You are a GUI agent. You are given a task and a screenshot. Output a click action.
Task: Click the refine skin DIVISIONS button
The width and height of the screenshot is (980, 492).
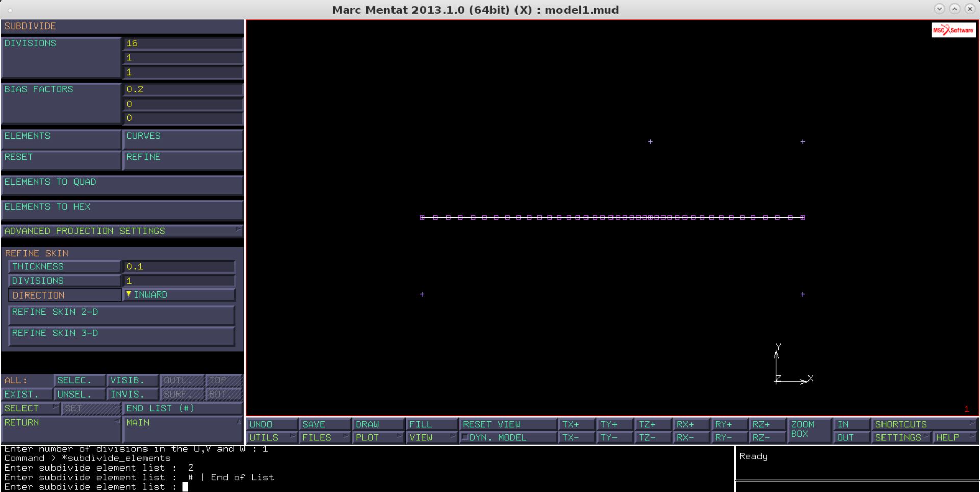(64, 280)
